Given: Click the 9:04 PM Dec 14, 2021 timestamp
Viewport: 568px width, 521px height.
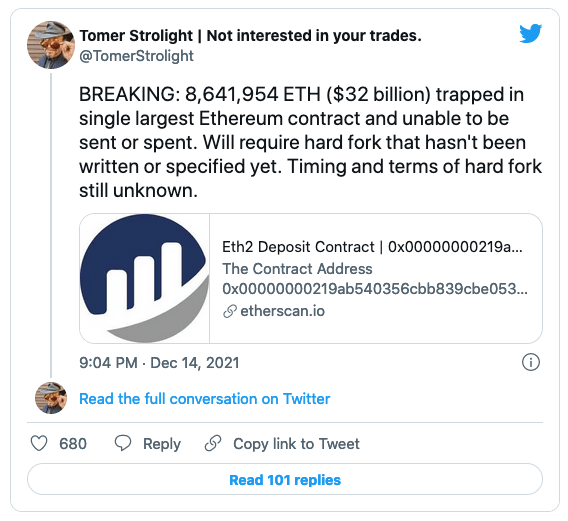Looking at the screenshot, I should pyautogui.click(x=159, y=363).
